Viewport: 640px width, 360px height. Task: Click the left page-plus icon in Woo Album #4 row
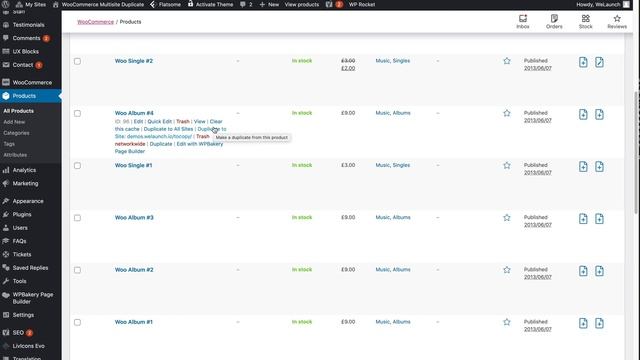point(583,114)
